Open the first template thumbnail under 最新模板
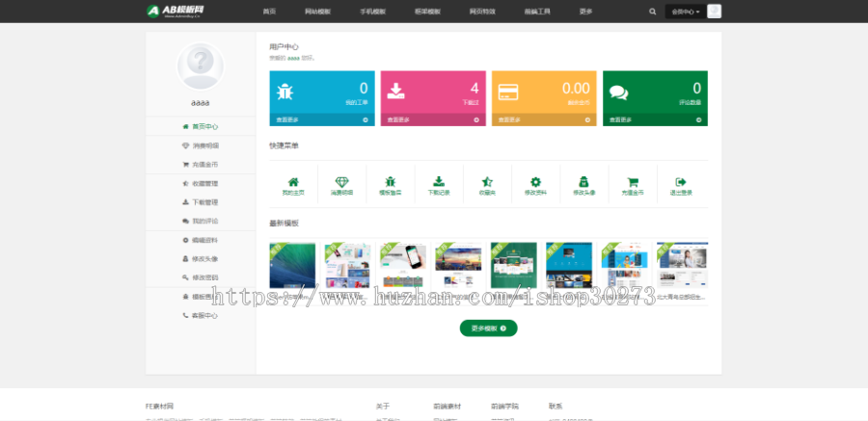Screen dimensions: 868x421 click(292, 266)
